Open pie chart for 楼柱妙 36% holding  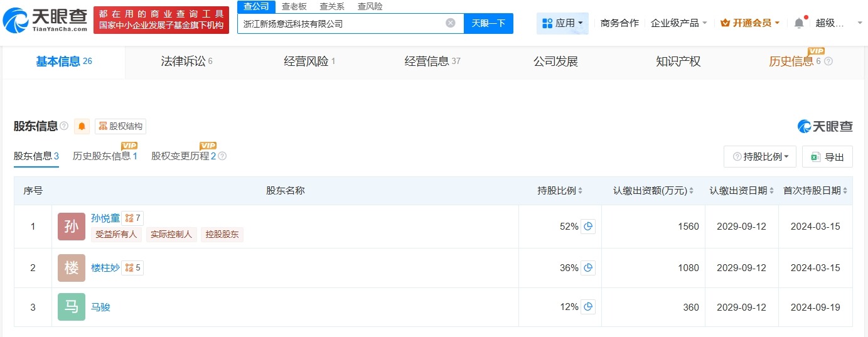tap(588, 268)
